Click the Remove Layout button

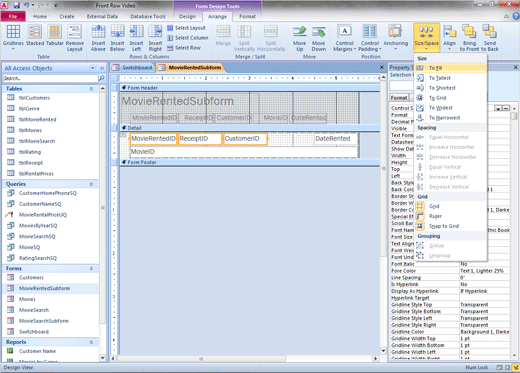(x=75, y=38)
